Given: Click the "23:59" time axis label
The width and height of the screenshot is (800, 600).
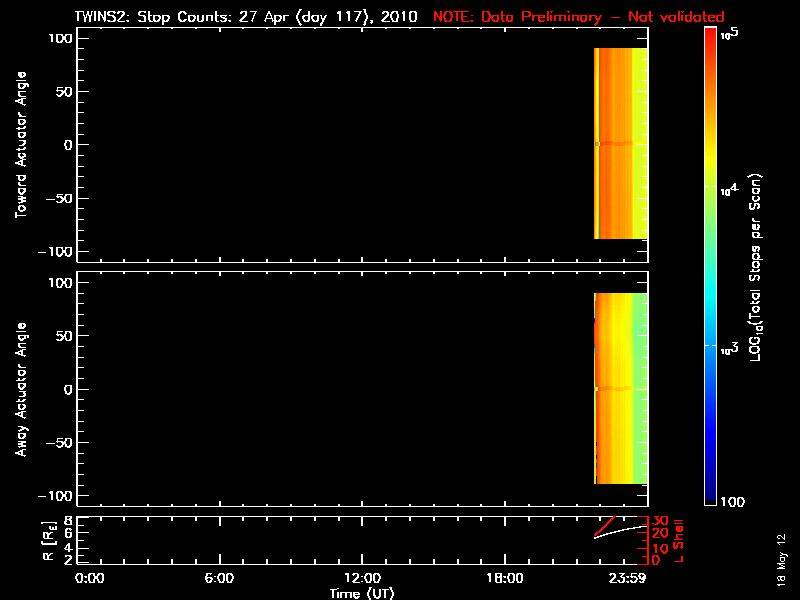Looking at the screenshot, I should [628, 578].
